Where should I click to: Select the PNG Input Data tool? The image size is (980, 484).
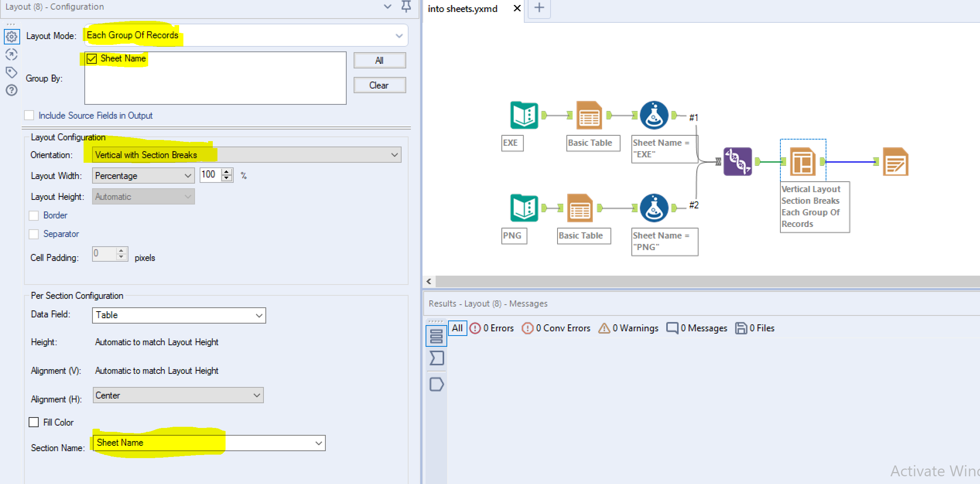524,208
